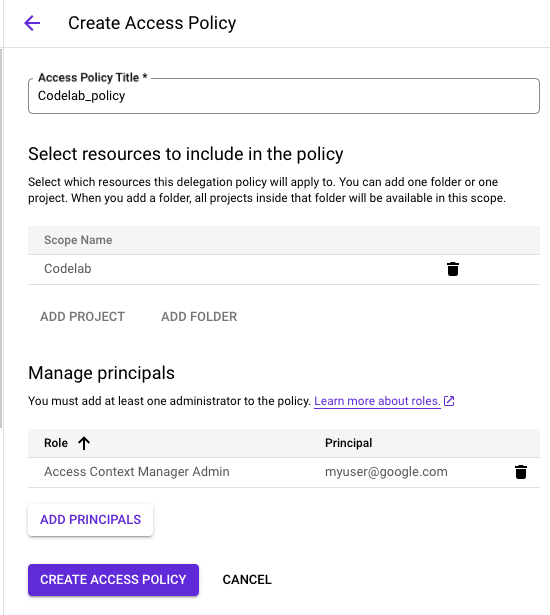Viewport: 550px width, 615px height.
Task: Open external link icon beside roles link
Action: pyautogui.click(x=449, y=401)
